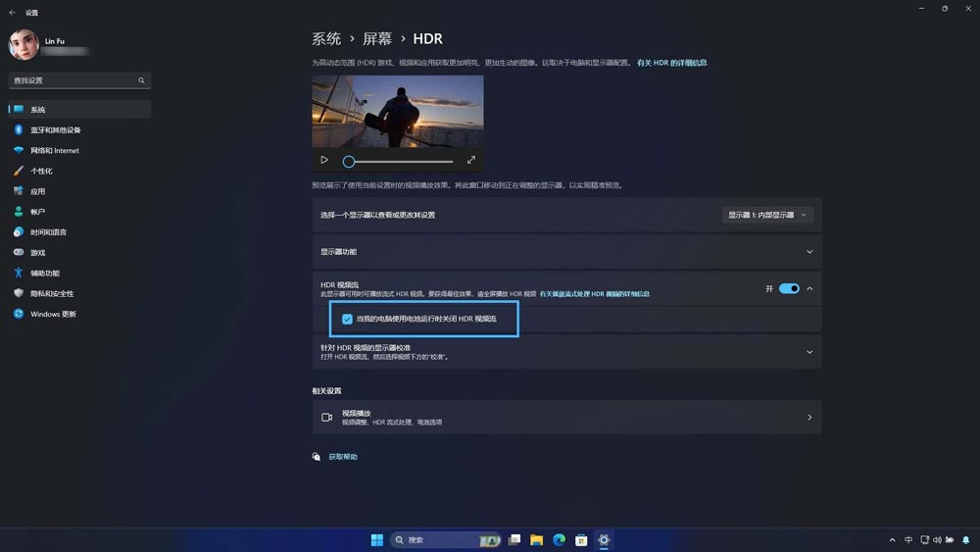Open 显示器 1: 内部显示器 dropdown
Viewport: 980px width, 552px height.
tap(767, 215)
